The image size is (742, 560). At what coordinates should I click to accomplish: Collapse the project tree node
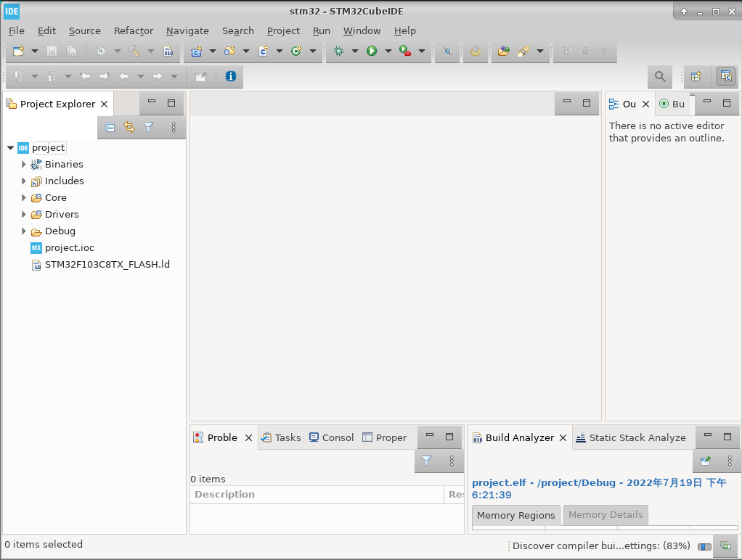pyautogui.click(x=10, y=148)
